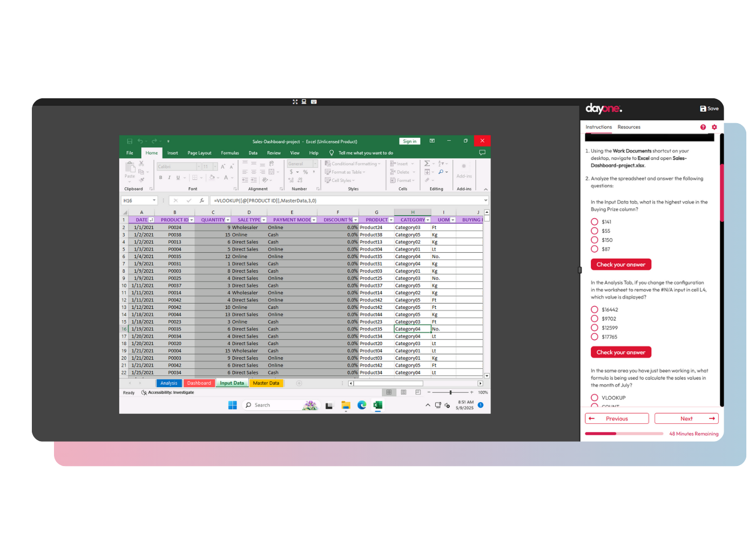Open the PRODUCT ID column filter dropdown
The image size is (756, 540).
(192, 220)
